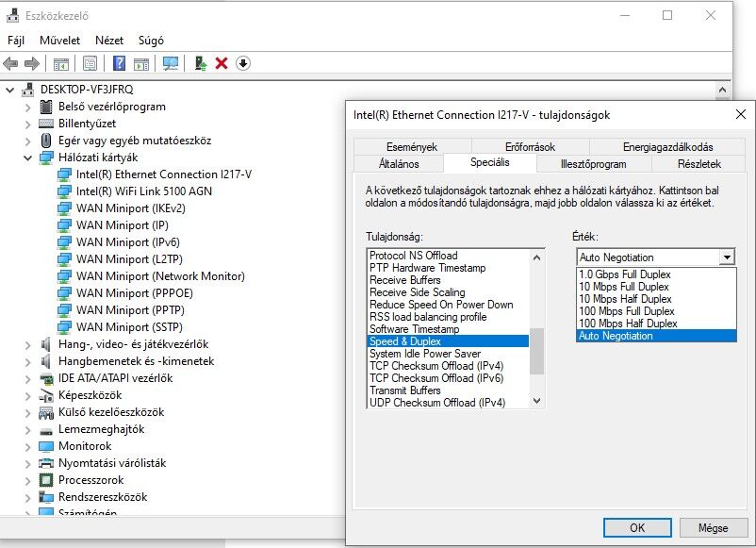Open the Nézet menu
The height and width of the screenshot is (548, 756).
[x=109, y=41]
